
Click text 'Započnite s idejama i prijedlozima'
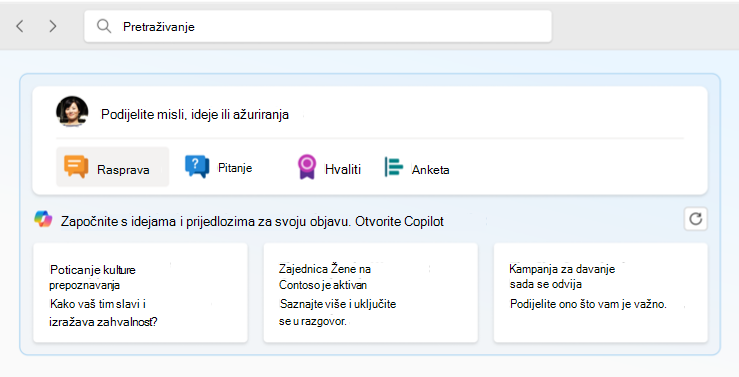tap(158, 221)
